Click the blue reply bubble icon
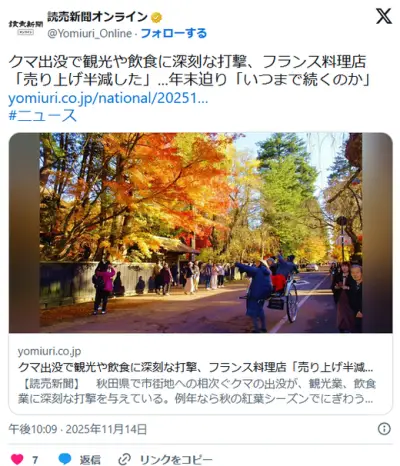The width and height of the screenshot is (400, 466). tap(65, 459)
